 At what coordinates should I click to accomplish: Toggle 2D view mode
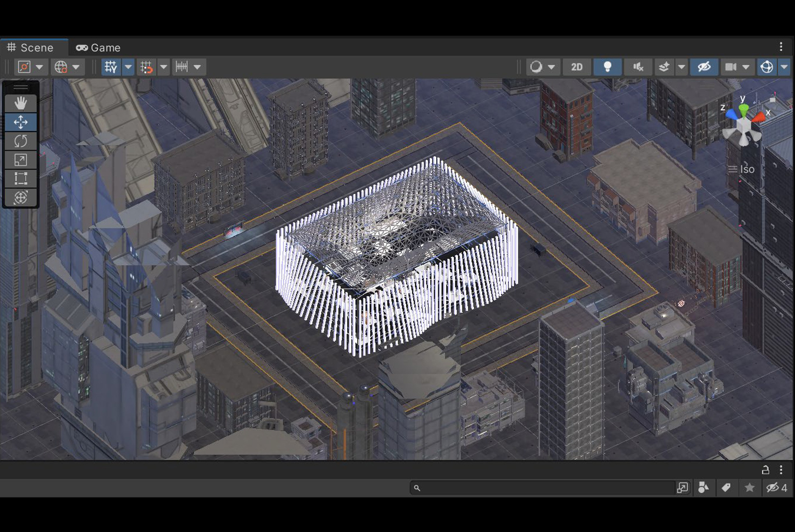[577, 67]
